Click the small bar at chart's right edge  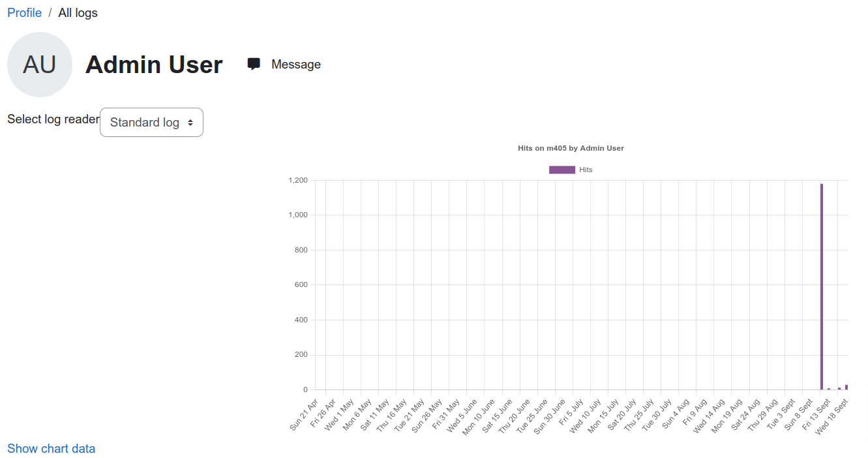pos(846,387)
